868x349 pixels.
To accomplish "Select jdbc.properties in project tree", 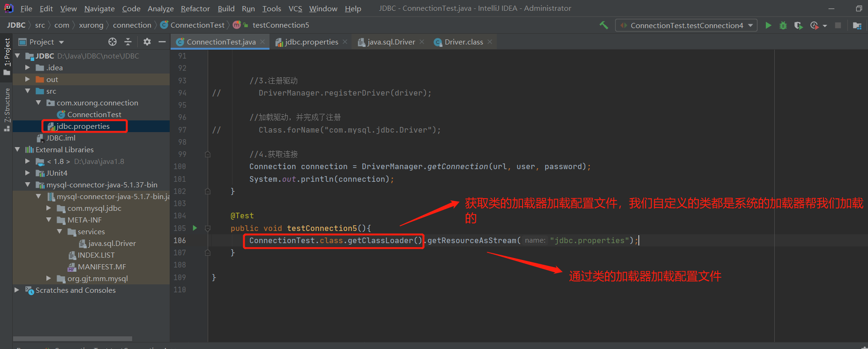I will tap(83, 126).
